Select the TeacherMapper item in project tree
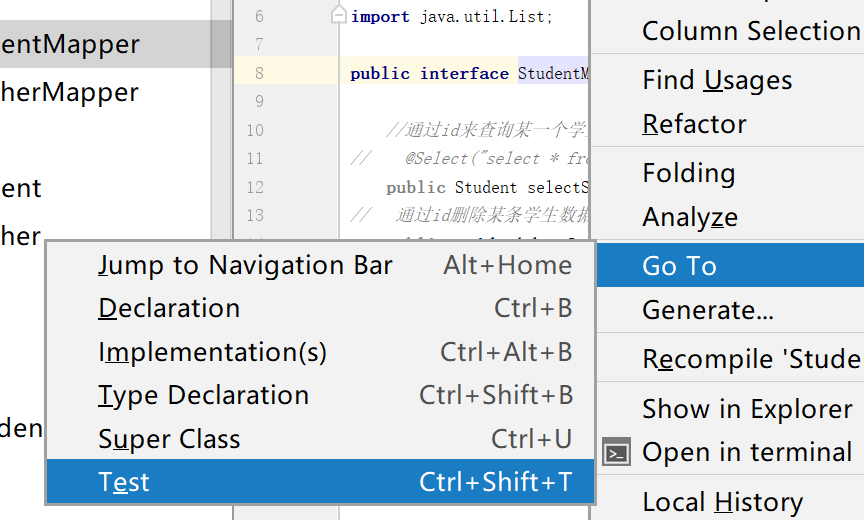Image resolution: width=864 pixels, height=520 pixels. point(70,93)
